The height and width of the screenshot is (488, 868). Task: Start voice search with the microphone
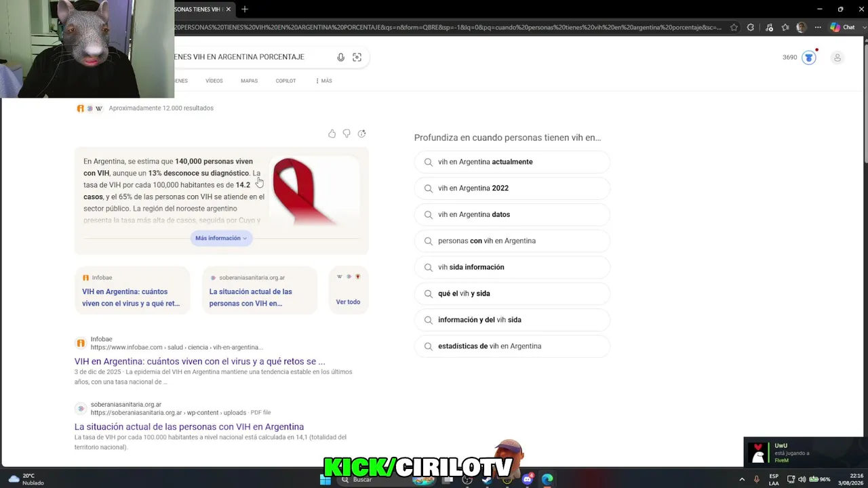tap(340, 57)
